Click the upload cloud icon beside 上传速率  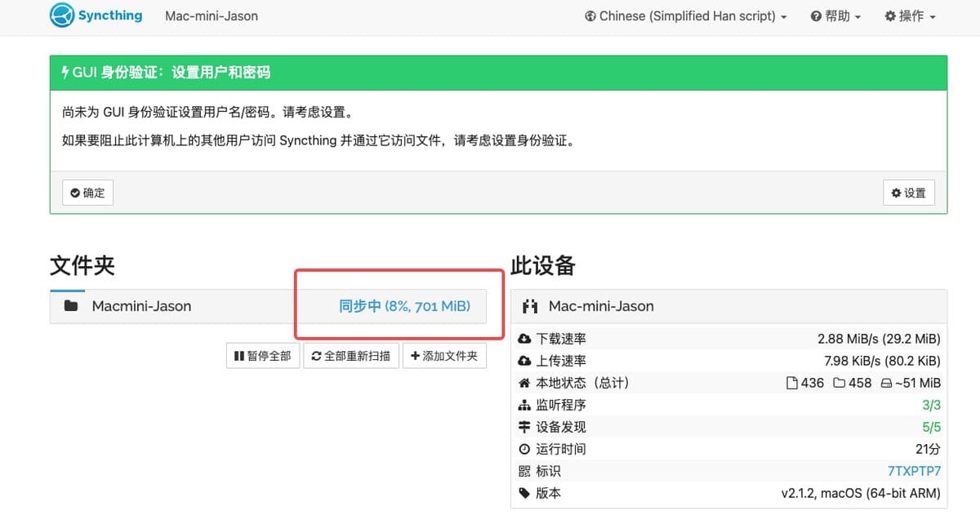tap(524, 361)
